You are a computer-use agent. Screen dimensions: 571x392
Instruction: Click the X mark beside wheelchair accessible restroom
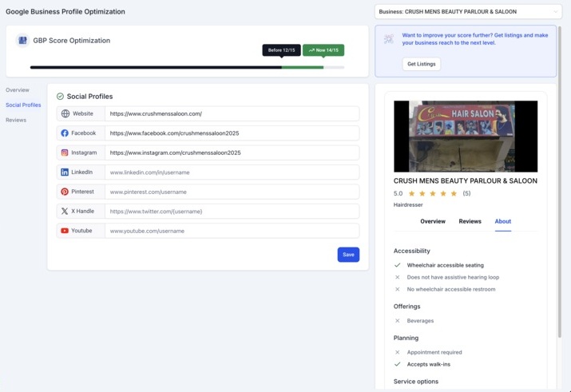click(397, 289)
